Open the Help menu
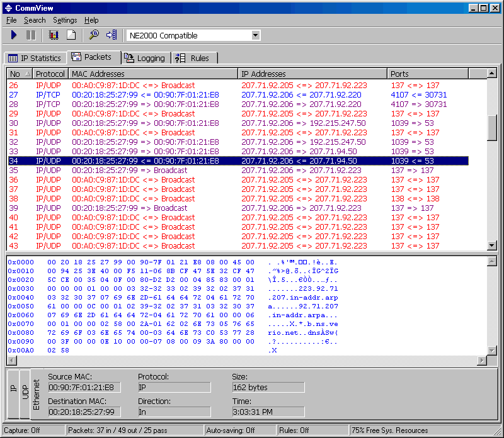 pos(91,20)
